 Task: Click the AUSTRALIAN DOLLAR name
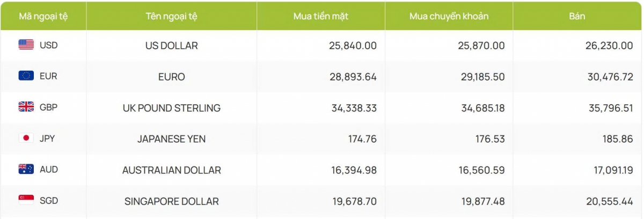(171, 170)
